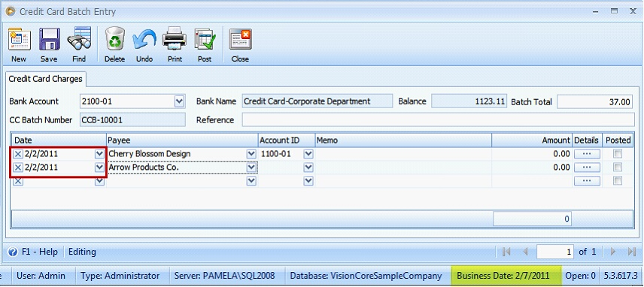This screenshot has width=644, height=287.
Task: Click the Database: VisionCoreSampleCompany status entry
Action: [x=366, y=276]
